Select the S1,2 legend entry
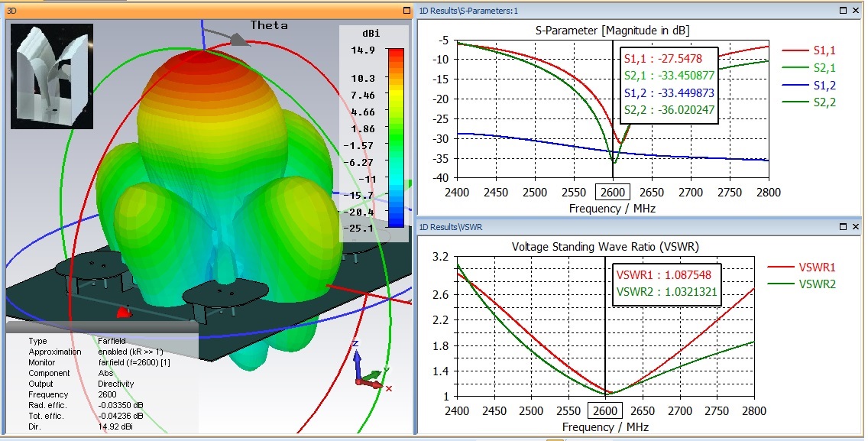The height and width of the screenshot is (441, 868). click(808, 85)
